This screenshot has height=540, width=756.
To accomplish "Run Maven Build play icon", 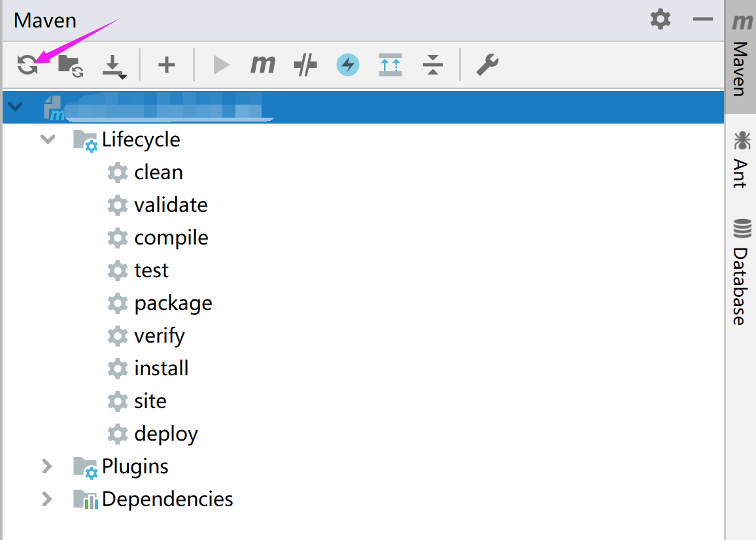I will coord(221,65).
